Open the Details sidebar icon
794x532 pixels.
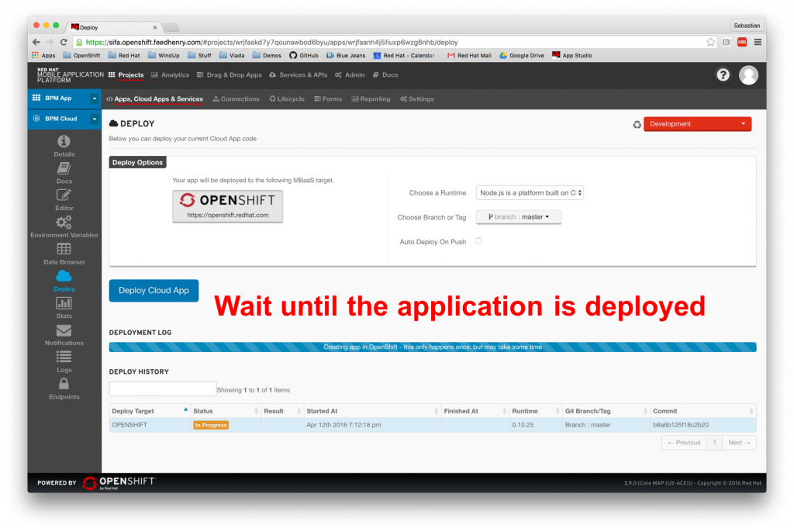(x=64, y=141)
